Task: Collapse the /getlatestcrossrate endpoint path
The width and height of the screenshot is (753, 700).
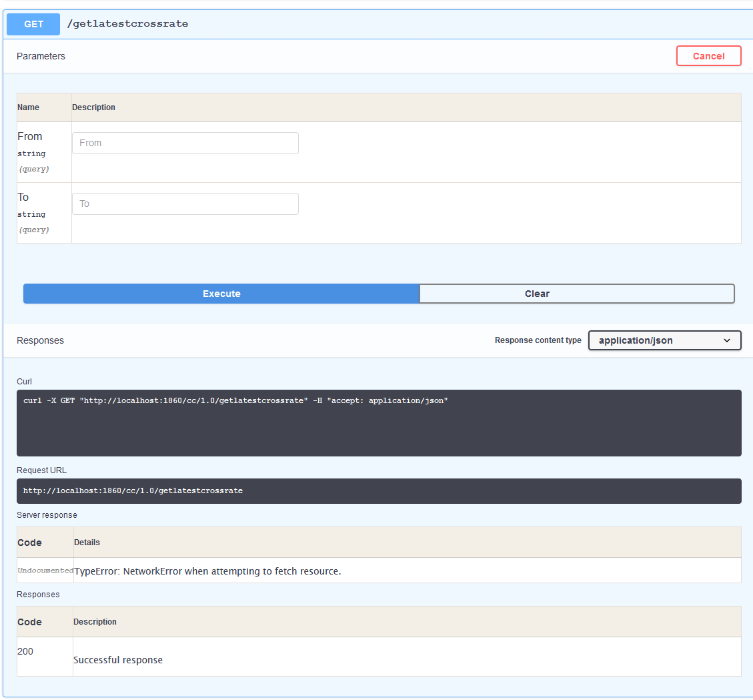Action: pyautogui.click(x=127, y=24)
